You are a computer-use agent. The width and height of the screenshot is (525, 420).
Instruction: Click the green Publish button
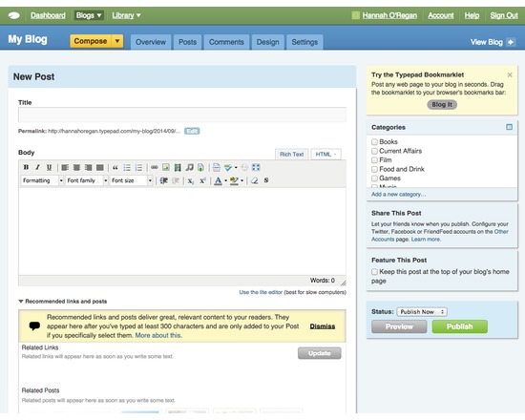tap(460, 326)
